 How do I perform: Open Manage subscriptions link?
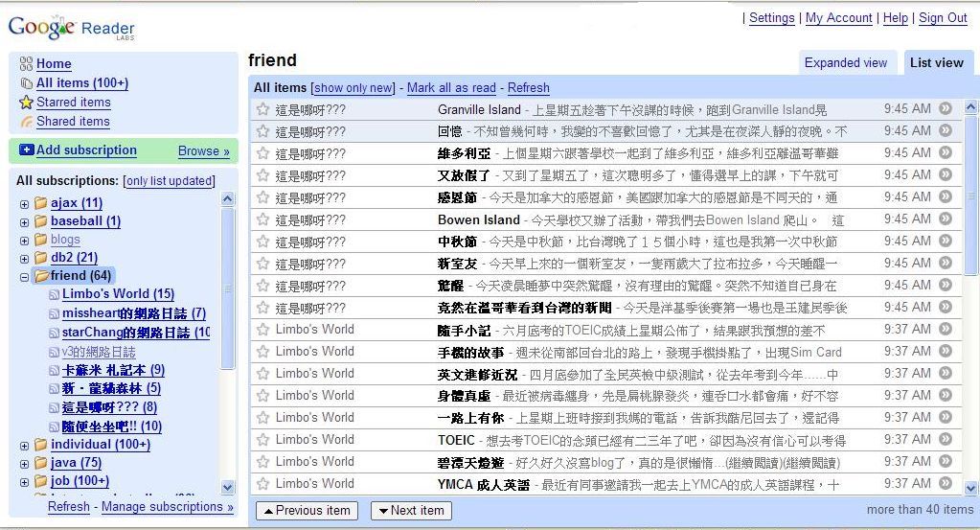coord(168,507)
